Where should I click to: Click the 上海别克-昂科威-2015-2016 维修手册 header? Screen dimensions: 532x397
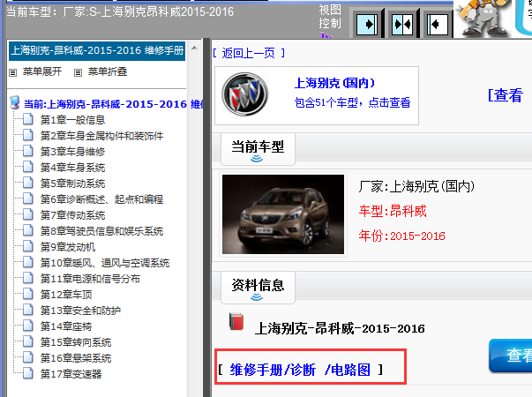click(97, 51)
